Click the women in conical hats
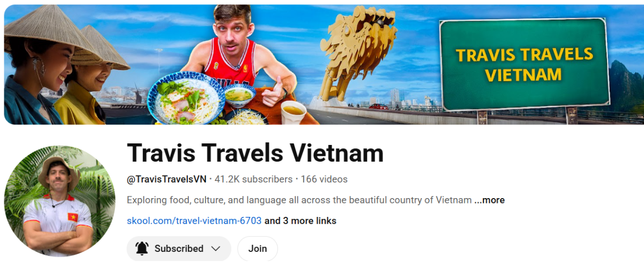The width and height of the screenshot is (644, 262). 64,64
